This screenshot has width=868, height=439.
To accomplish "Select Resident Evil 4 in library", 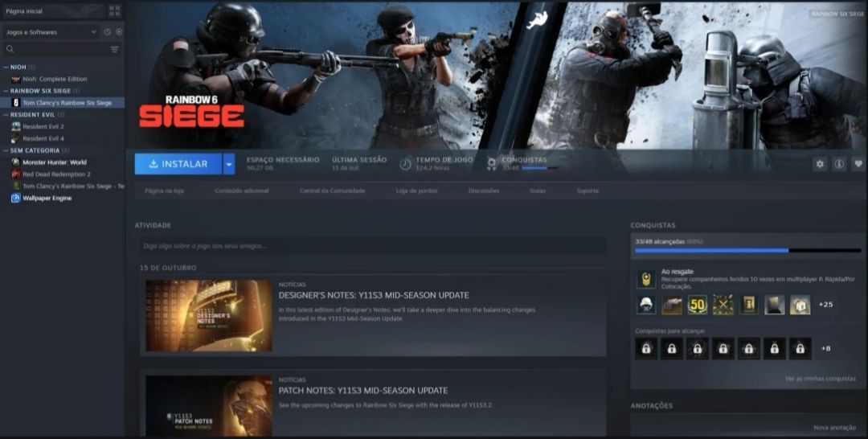I will click(x=43, y=138).
